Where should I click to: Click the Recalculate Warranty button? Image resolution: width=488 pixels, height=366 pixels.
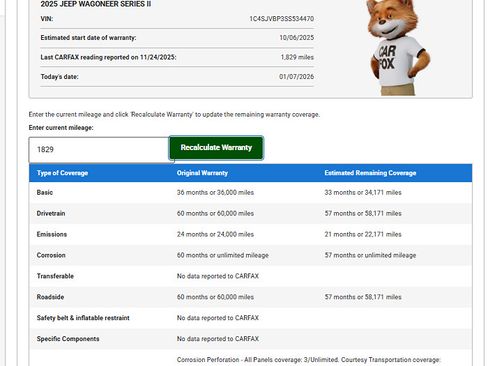[216, 148]
